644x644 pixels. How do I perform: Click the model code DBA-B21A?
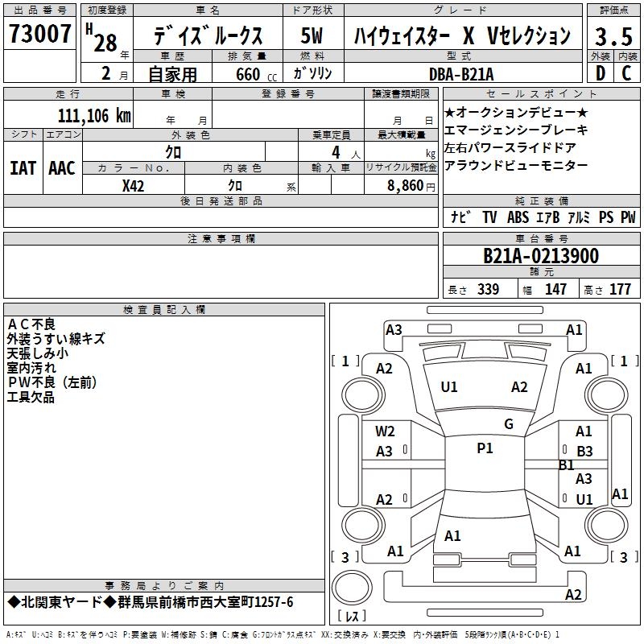pos(461,74)
